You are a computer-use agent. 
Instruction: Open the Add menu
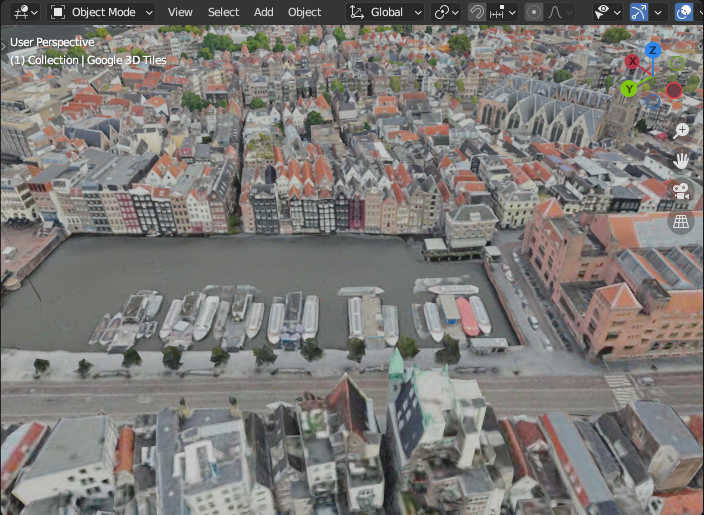(264, 12)
